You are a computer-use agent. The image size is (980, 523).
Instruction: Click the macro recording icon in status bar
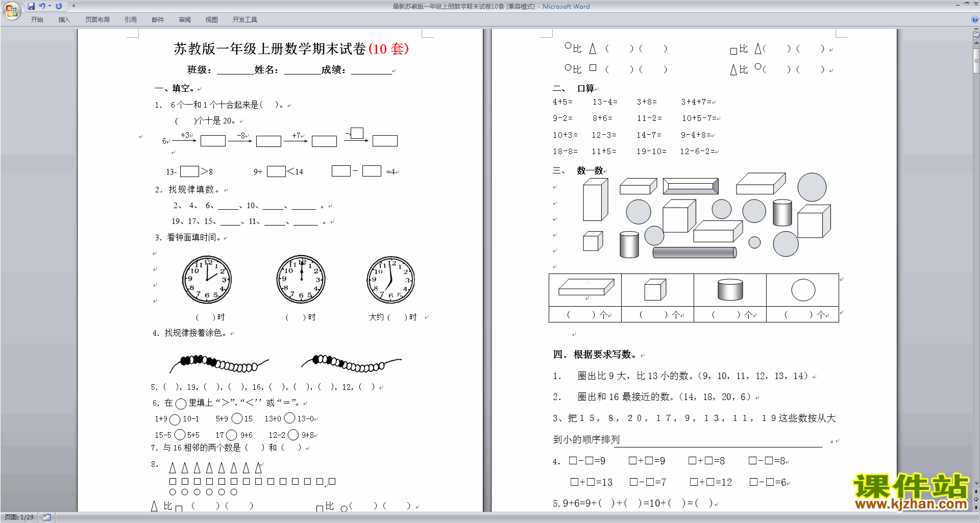(46, 517)
